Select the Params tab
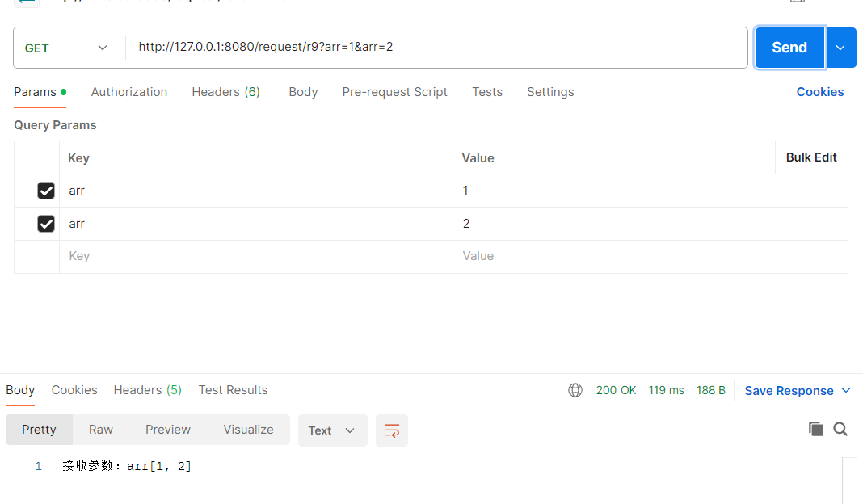This screenshot has width=863, height=504. click(x=40, y=92)
